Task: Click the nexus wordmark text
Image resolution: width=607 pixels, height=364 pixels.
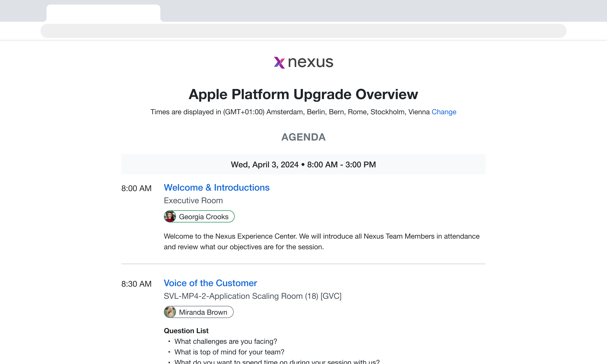Action: (x=311, y=62)
